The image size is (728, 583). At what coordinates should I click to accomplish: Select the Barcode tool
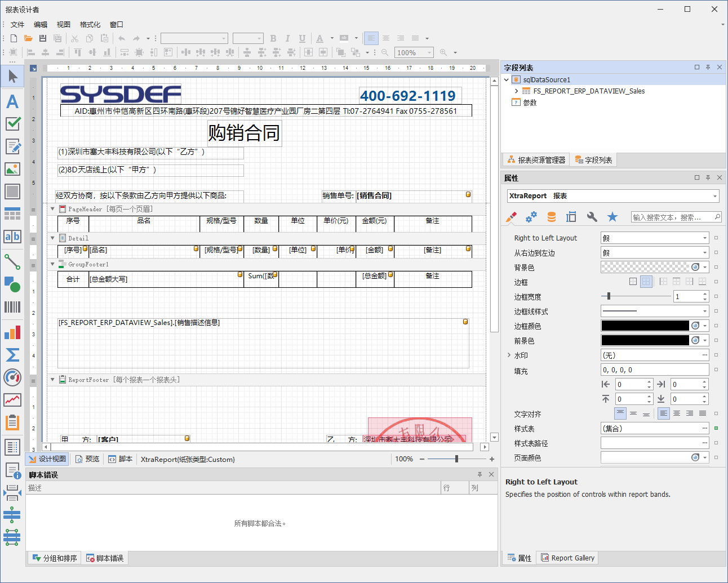(x=12, y=307)
